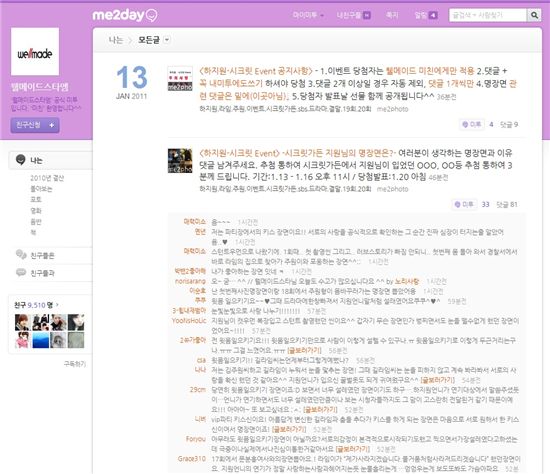Click the 미투 button on the 명장면 post
This screenshot has height=474, width=550.
(x=464, y=204)
